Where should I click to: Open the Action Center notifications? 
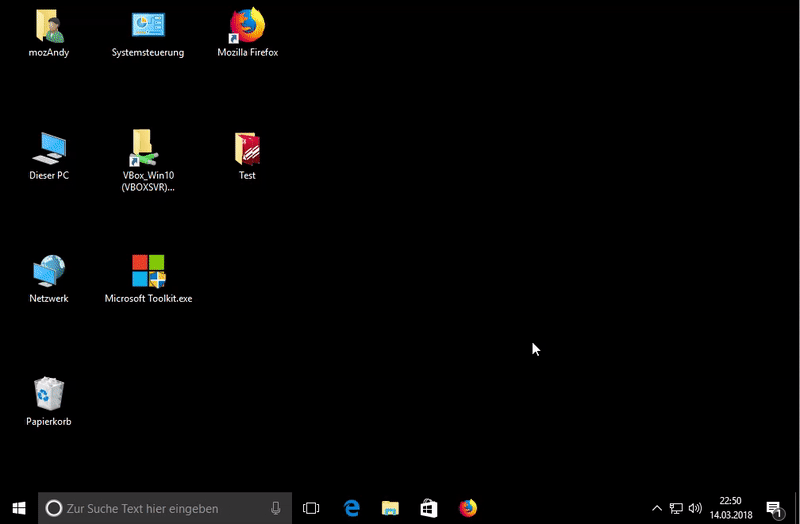coord(776,509)
